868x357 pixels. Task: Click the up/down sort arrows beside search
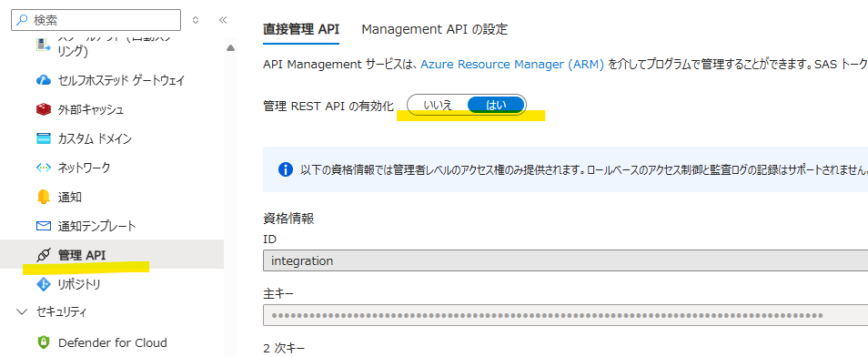(x=196, y=20)
